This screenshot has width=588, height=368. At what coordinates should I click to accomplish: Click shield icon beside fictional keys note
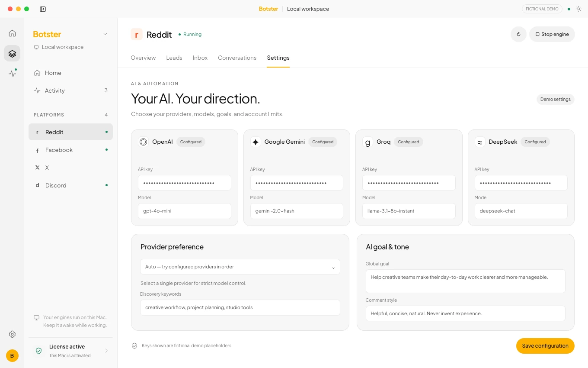click(x=134, y=346)
